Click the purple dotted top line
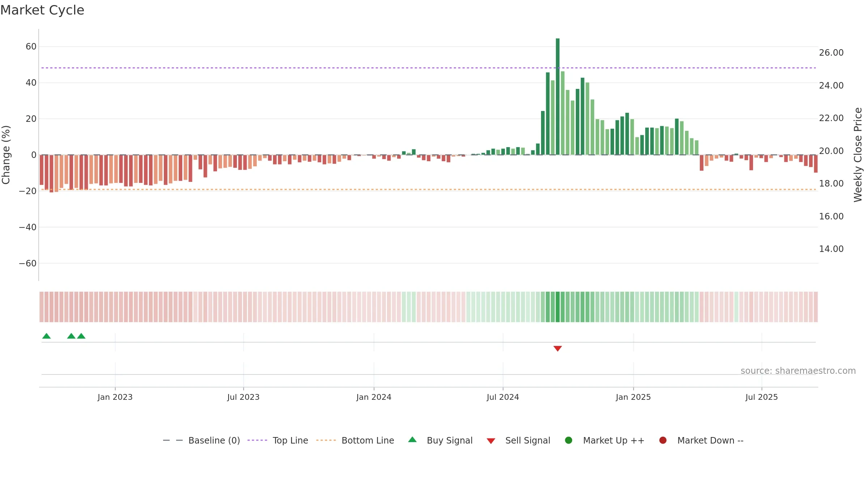 coord(429,68)
